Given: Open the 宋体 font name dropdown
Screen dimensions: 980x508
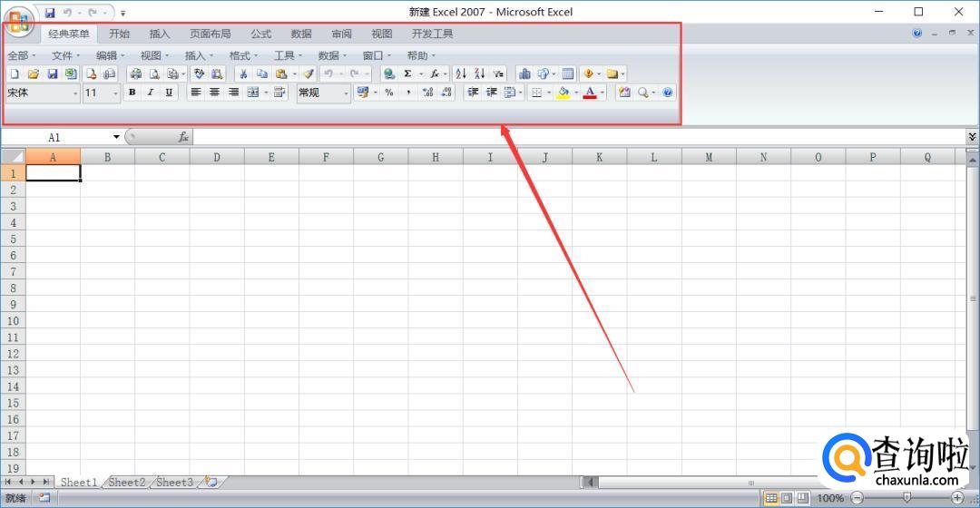Looking at the screenshot, I should click(75, 93).
